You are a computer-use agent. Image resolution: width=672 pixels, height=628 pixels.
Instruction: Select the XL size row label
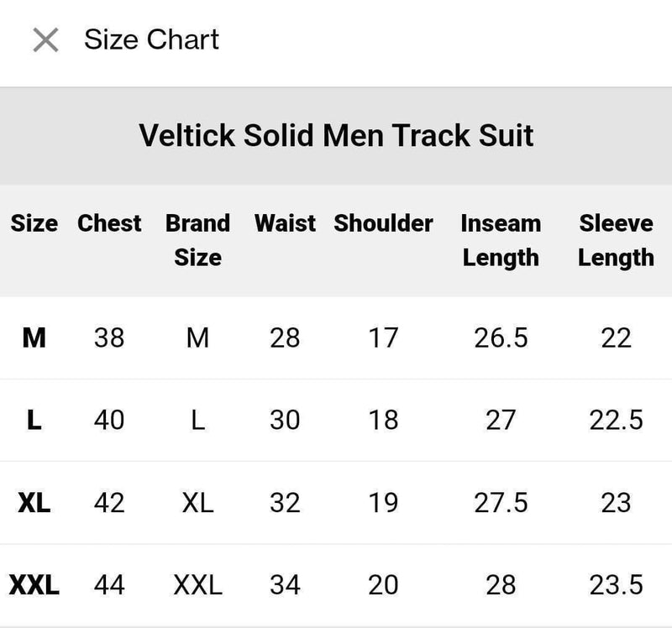click(x=34, y=502)
